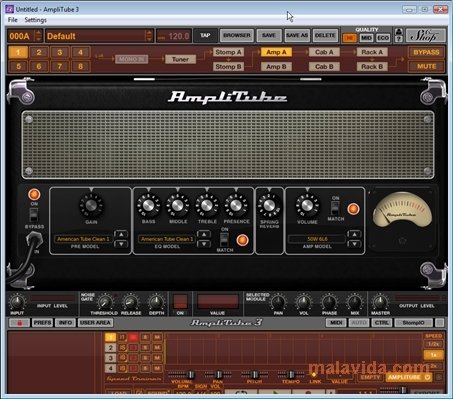Click the MASTER output knob
The width and height of the screenshot is (453, 399).
coord(380,302)
